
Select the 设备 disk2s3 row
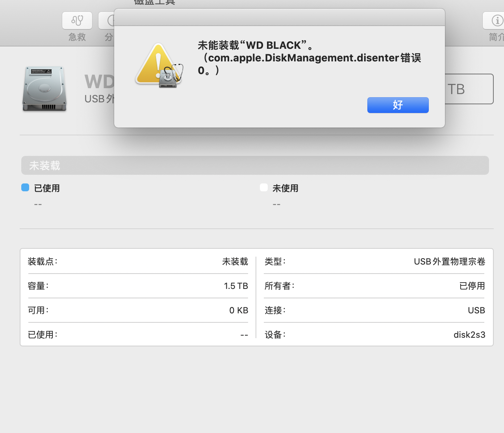coord(374,335)
